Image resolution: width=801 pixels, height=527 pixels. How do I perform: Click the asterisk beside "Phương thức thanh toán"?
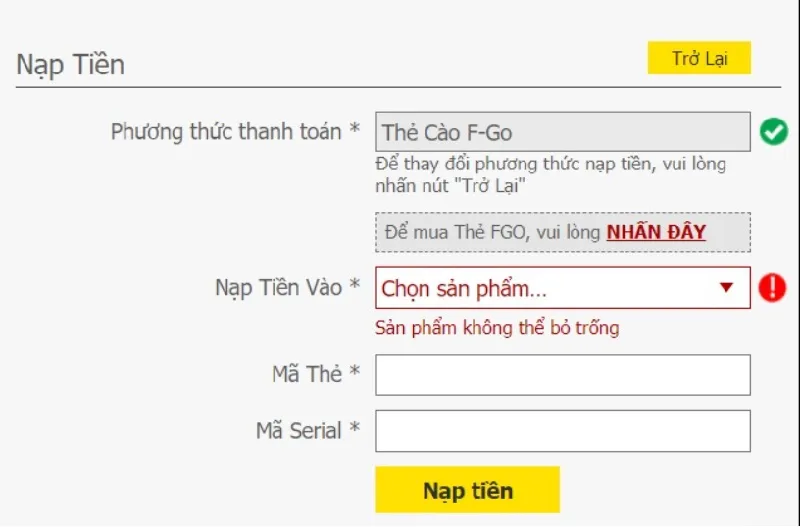(x=354, y=131)
